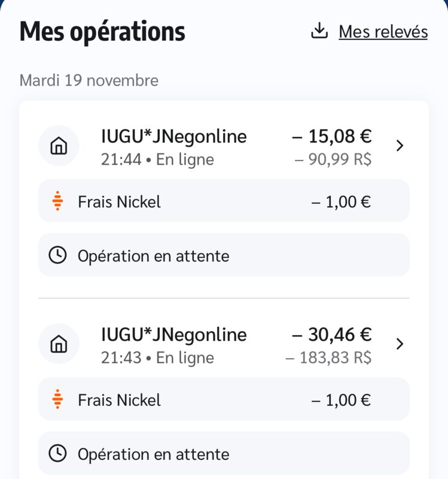Select the second Frais Nickel row
Viewport: 448px width, 479px height.
224,399
